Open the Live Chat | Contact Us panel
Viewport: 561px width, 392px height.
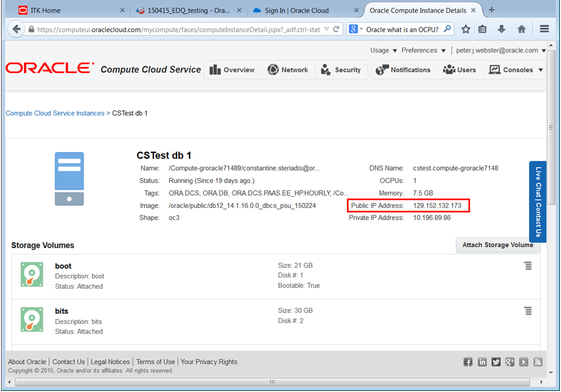coord(538,202)
